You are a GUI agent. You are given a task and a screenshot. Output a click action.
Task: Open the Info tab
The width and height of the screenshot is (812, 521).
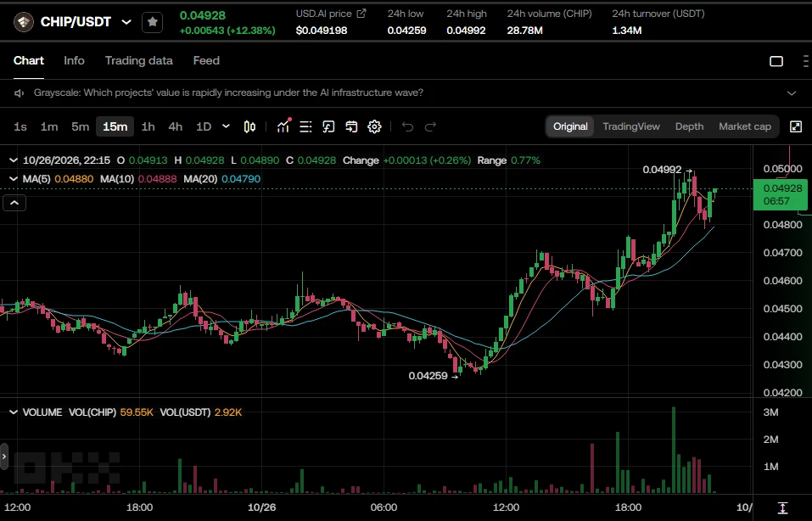click(74, 60)
